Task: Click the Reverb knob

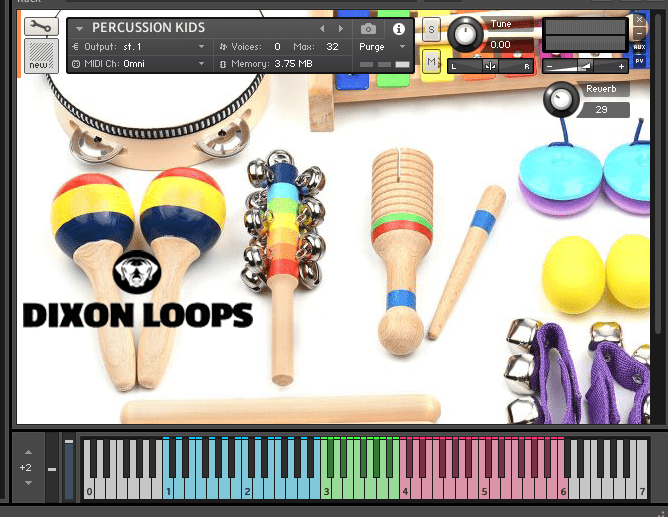Action: click(560, 98)
